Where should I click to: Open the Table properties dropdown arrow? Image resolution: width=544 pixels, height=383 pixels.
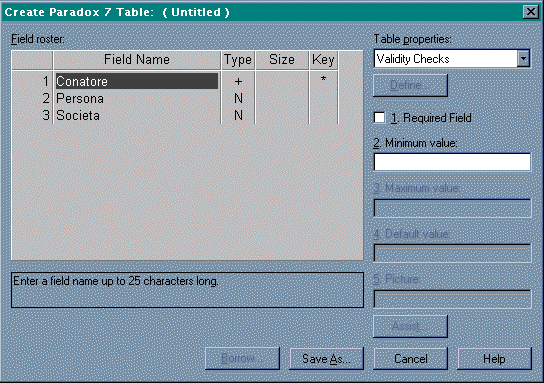tap(523, 59)
